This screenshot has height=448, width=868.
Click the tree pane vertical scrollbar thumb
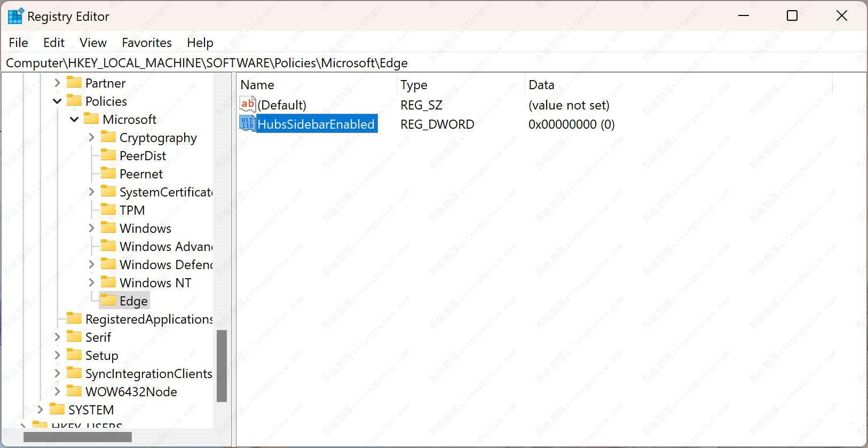pos(222,366)
